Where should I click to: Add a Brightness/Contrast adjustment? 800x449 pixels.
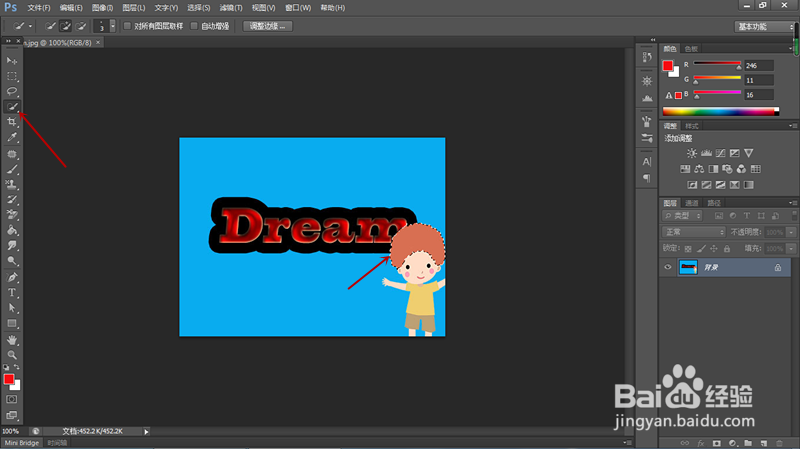point(692,153)
